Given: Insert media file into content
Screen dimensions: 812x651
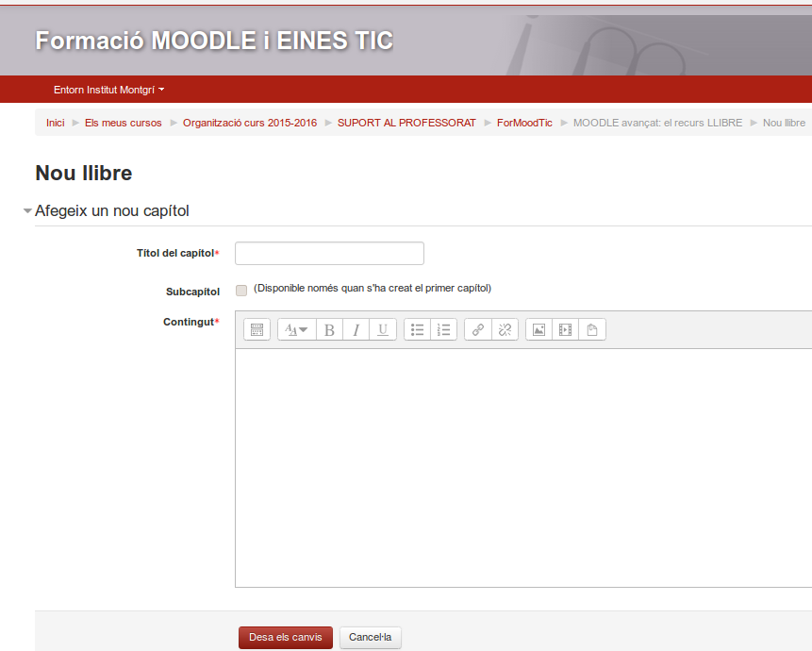Looking at the screenshot, I should coord(565,330).
